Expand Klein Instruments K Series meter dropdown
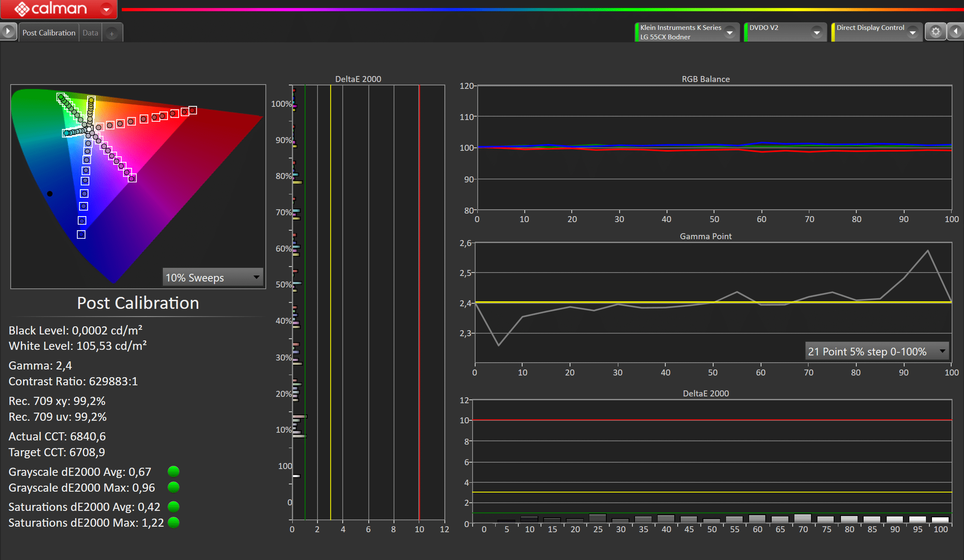 (x=730, y=32)
